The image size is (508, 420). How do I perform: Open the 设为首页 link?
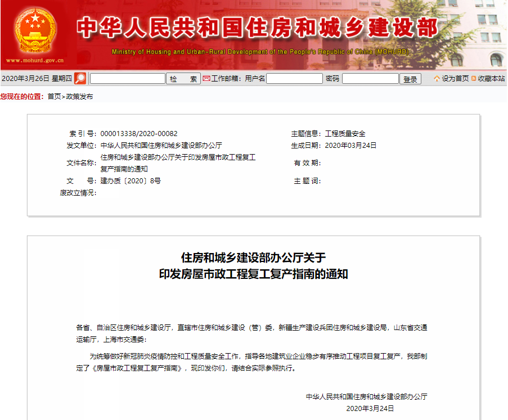[455, 79]
